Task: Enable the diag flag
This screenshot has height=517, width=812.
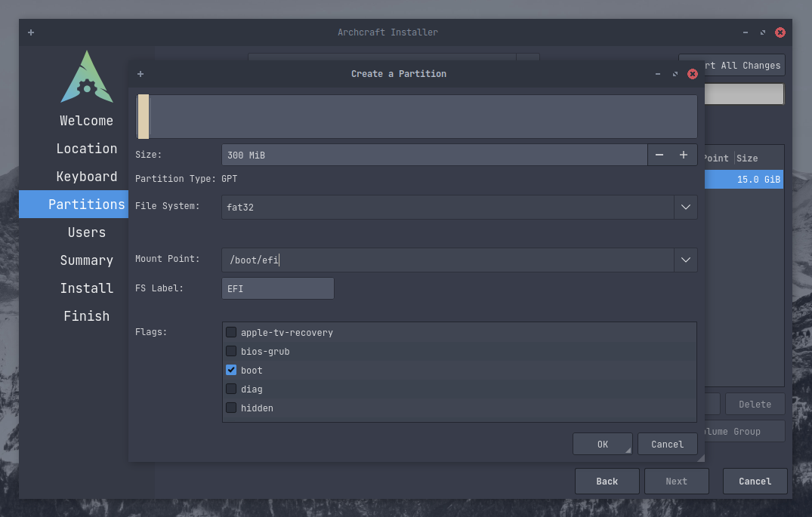Action: pyautogui.click(x=231, y=389)
